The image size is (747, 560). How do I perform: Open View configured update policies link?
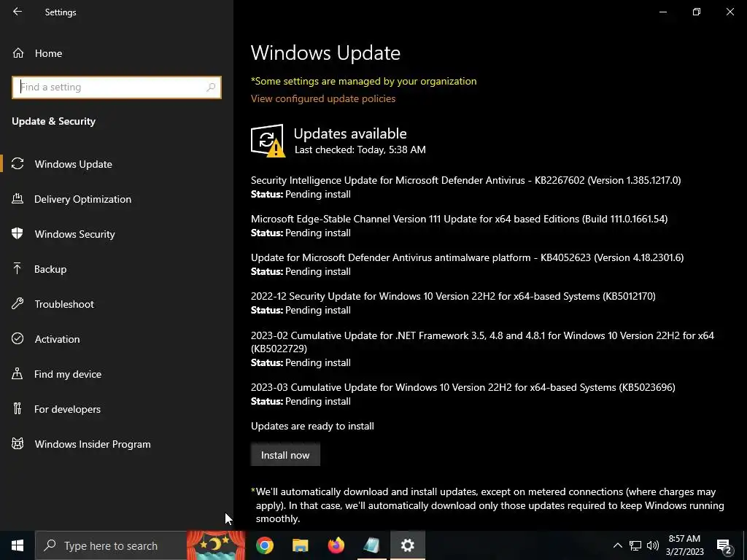pos(323,98)
